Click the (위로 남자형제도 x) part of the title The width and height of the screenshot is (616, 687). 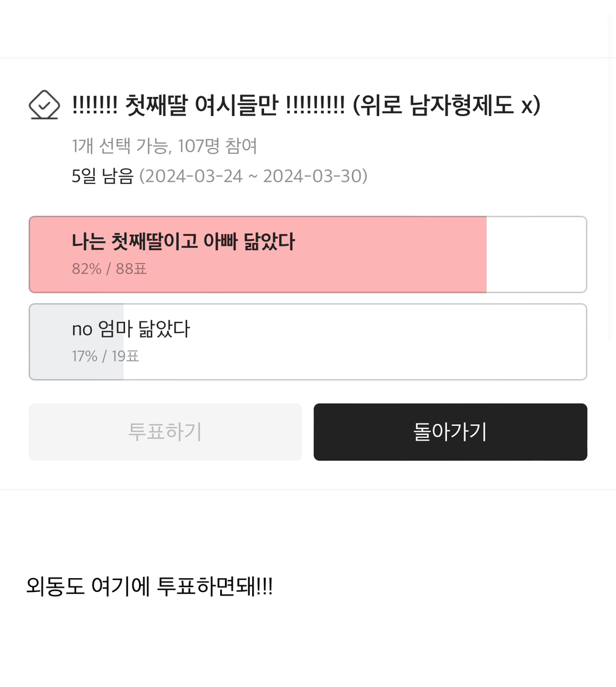tap(446, 106)
